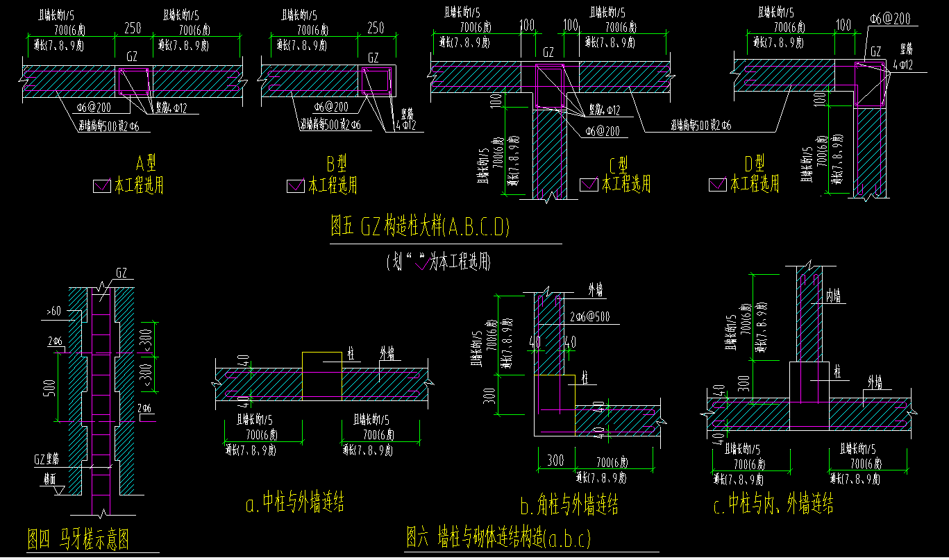Viewport: 949px width, 560px height.
Task: Click the 外墙 label in detail a
Action: tap(387, 353)
